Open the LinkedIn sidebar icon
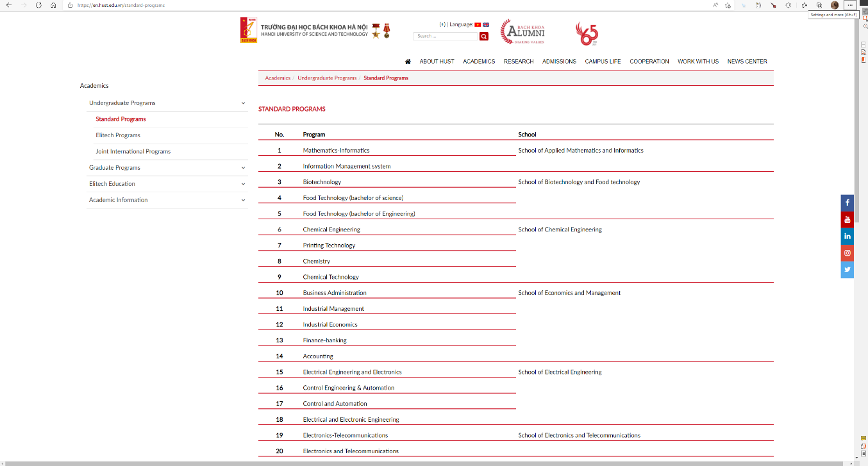 pyautogui.click(x=847, y=236)
